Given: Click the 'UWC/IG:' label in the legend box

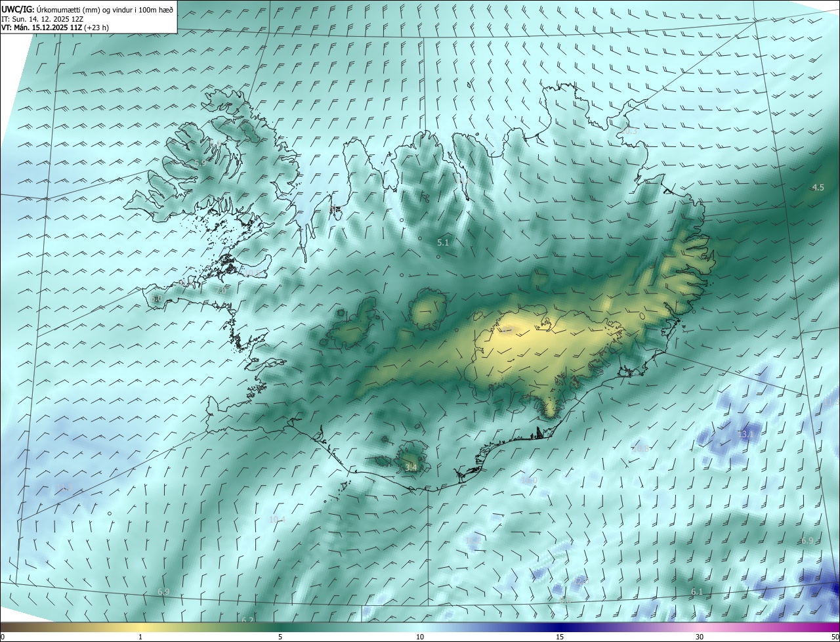Looking at the screenshot, I should pyautogui.click(x=17, y=10).
